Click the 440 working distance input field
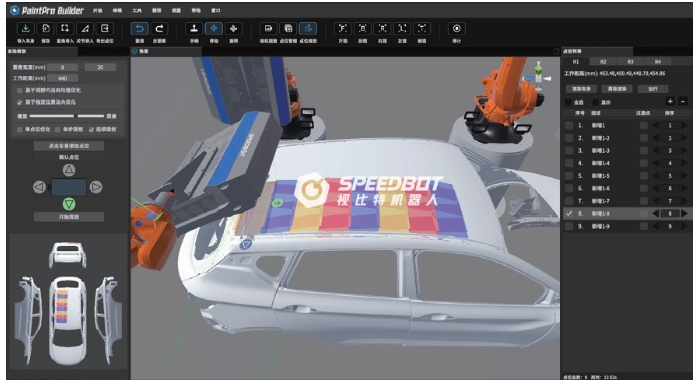Viewport: 695px width, 385px height. tap(62, 78)
